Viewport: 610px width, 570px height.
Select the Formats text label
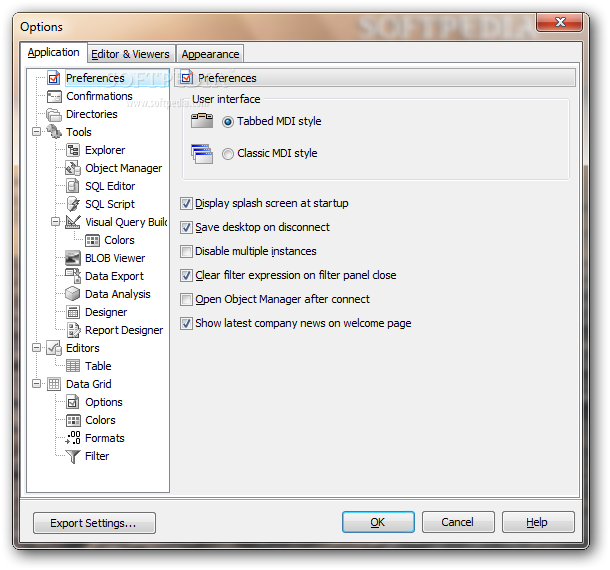click(x=105, y=438)
